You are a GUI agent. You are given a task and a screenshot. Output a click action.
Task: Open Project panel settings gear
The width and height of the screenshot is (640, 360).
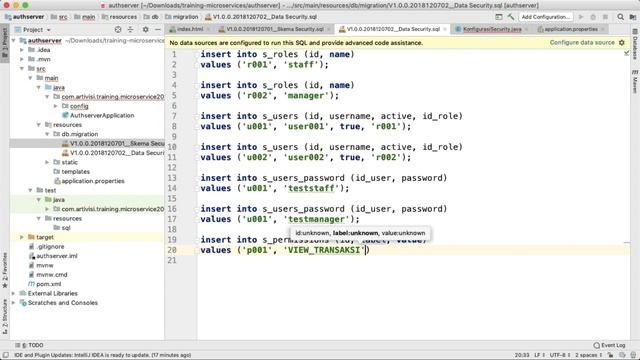(x=145, y=29)
